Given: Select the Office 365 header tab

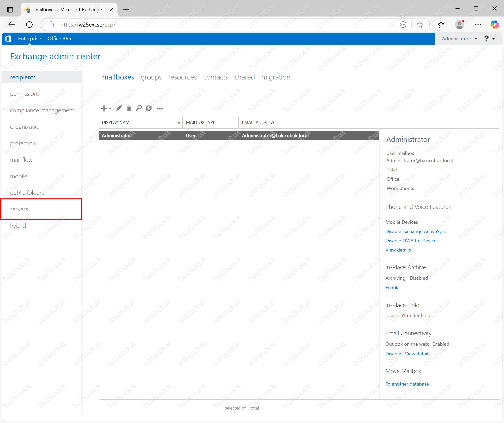Looking at the screenshot, I should (59, 38).
